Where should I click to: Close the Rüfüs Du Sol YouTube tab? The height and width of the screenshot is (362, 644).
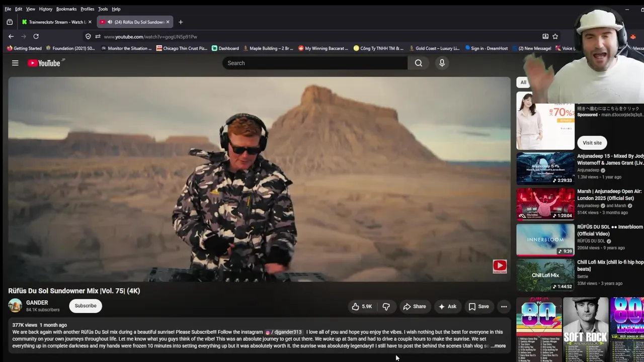pyautogui.click(x=168, y=22)
